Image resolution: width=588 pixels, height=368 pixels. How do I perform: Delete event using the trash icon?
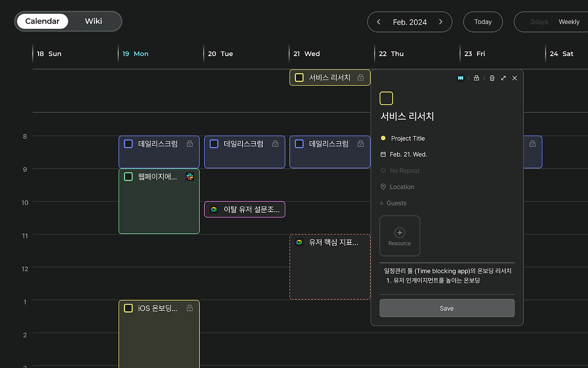point(492,78)
